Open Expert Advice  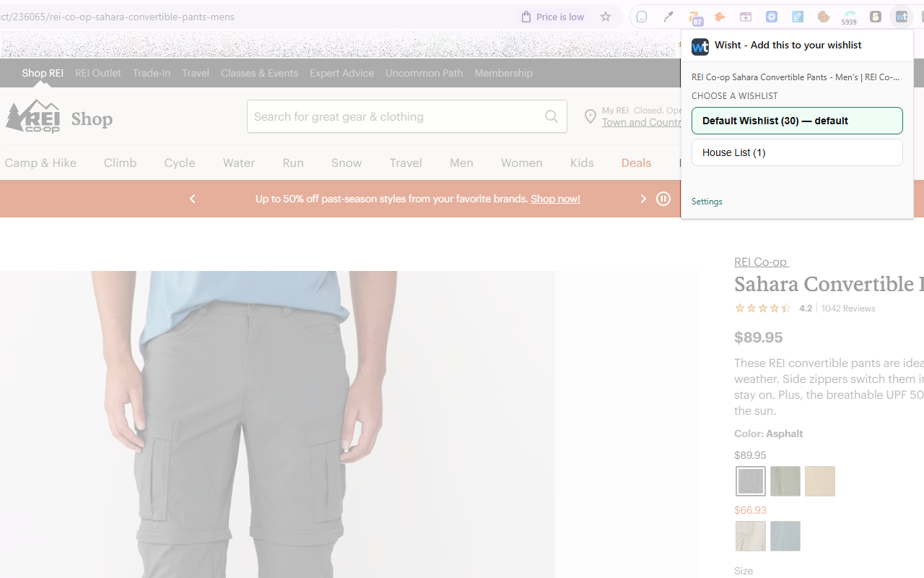point(342,73)
